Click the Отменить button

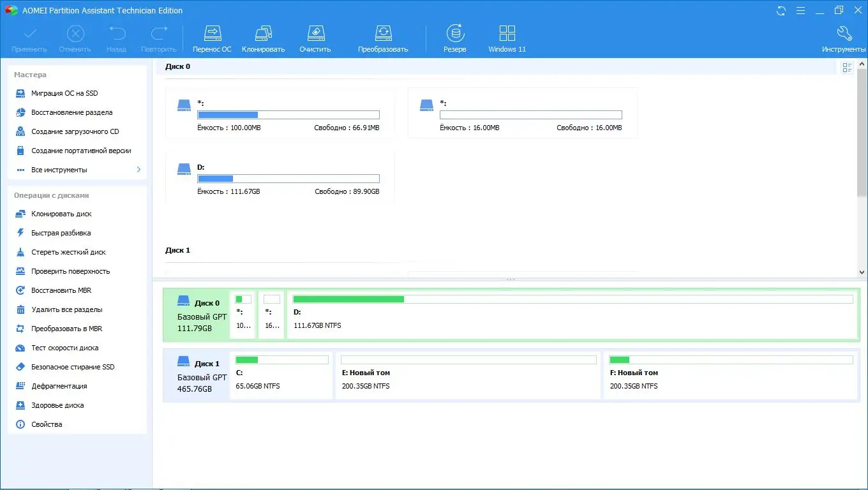point(75,37)
